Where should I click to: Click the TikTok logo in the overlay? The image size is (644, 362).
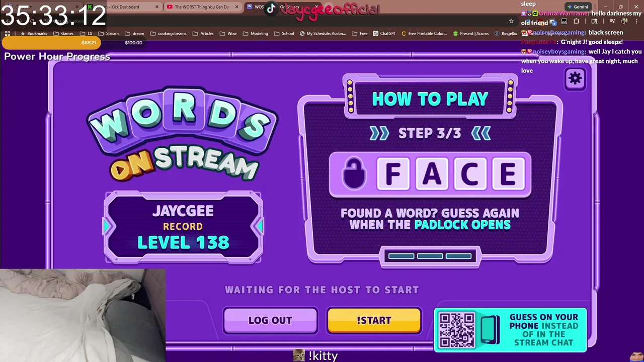tap(271, 8)
